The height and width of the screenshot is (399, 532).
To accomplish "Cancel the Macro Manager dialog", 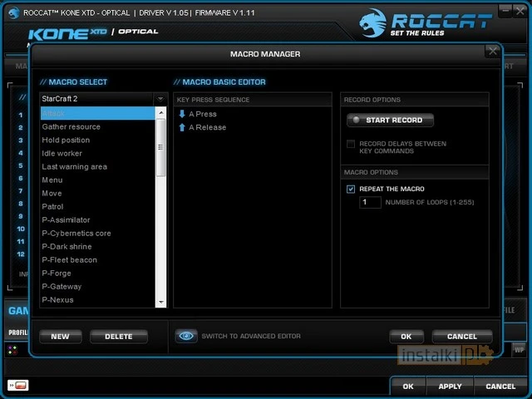I will coord(462,337).
